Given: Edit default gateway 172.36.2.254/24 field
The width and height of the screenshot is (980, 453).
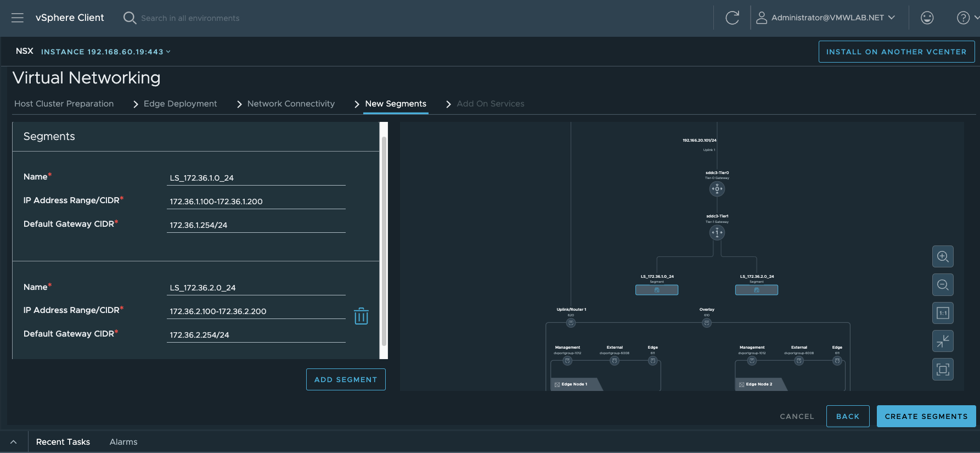Looking at the screenshot, I should pos(256,335).
